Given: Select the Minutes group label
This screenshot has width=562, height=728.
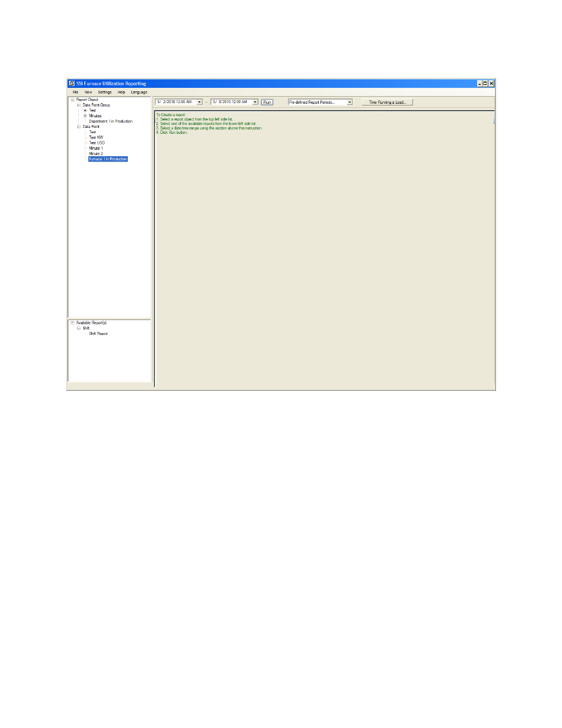Looking at the screenshot, I should coord(95,116).
